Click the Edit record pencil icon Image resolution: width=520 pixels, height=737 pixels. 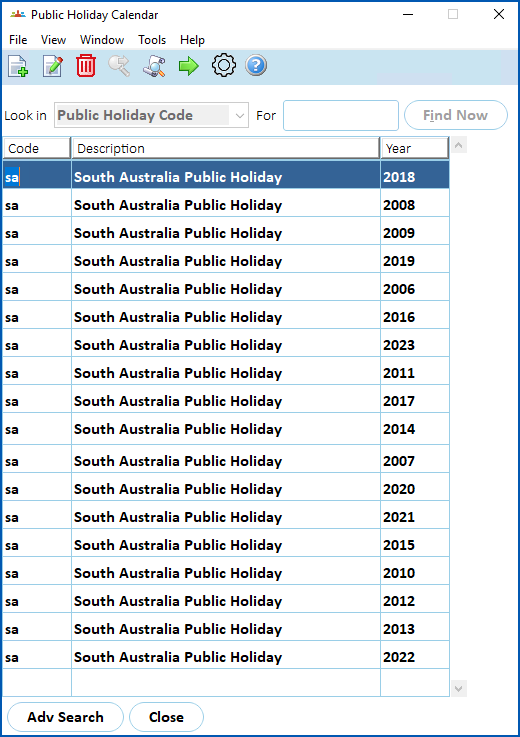[53, 66]
